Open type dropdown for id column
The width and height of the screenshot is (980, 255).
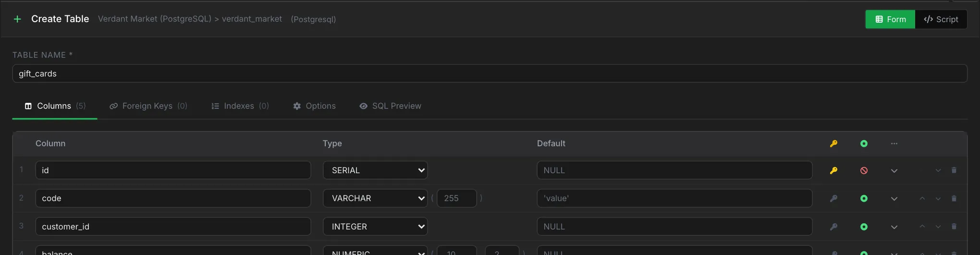[375, 170]
